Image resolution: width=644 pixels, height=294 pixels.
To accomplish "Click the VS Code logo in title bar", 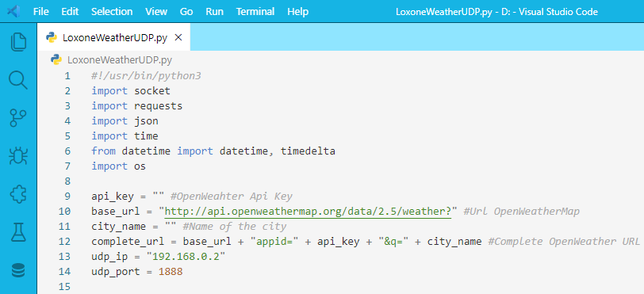I will point(13,12).
